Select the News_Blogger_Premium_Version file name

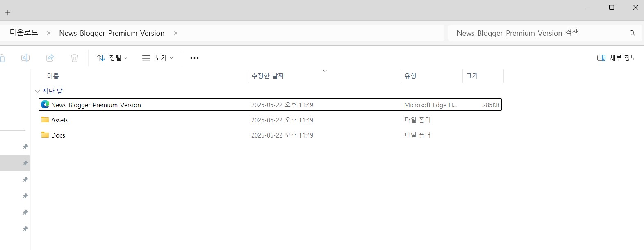point(96,105)
